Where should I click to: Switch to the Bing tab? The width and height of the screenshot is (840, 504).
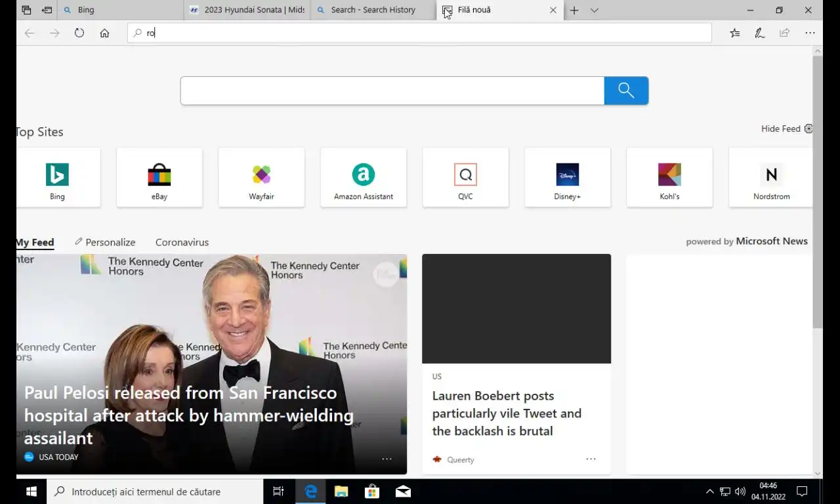(x=121, y=10)
